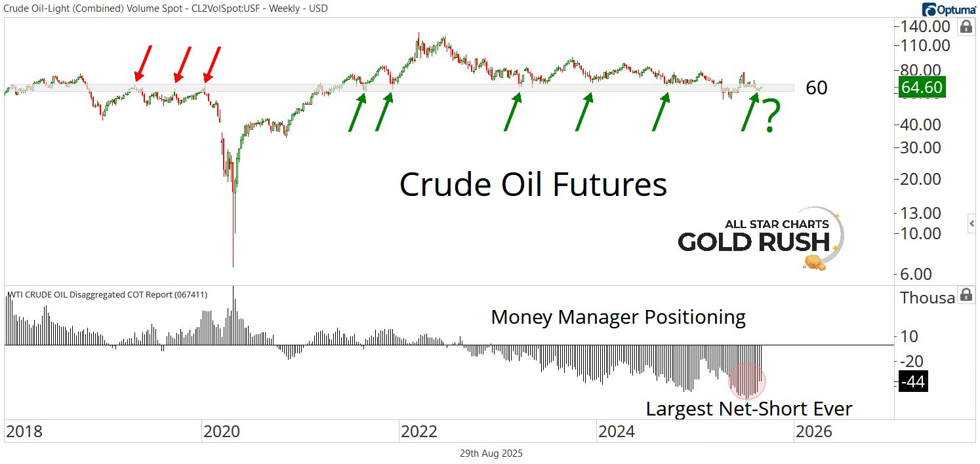This screenshot has height=464, width=980.
Task: Click the 2022 label on the date axis
Action: tap(419, 432)
